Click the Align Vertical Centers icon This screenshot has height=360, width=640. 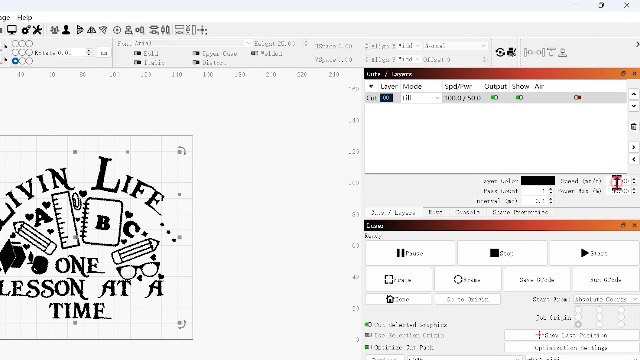coord(129,30)
